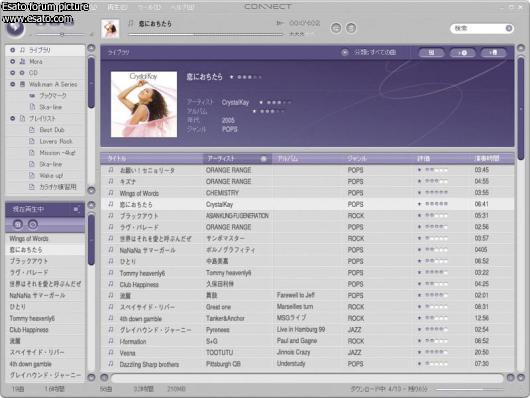Click the window icon on 現在再生中 header
Image resolution: width=530 pixels, height=398 pixels.
pyautogui.click(x=76, y=210)
